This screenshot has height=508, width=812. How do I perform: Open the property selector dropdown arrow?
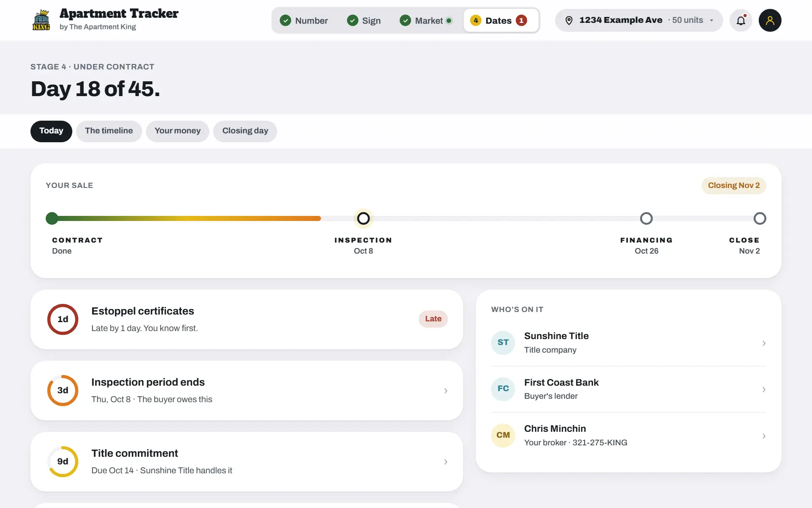coord(711,20)
